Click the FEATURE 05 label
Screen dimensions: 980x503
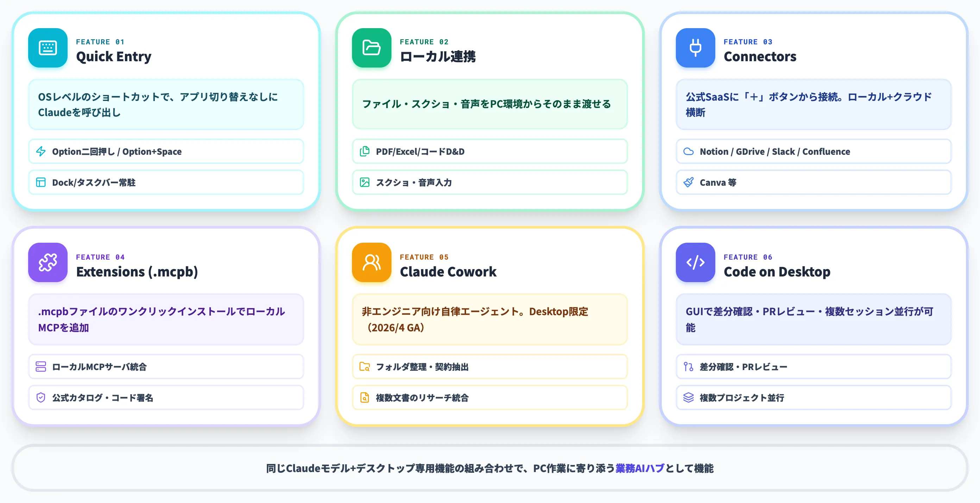click(424, 257)
